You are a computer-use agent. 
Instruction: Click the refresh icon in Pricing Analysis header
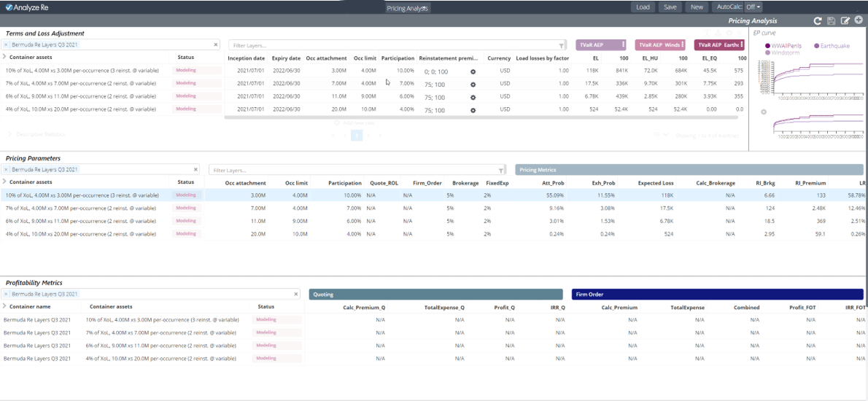tap(818, 21)
